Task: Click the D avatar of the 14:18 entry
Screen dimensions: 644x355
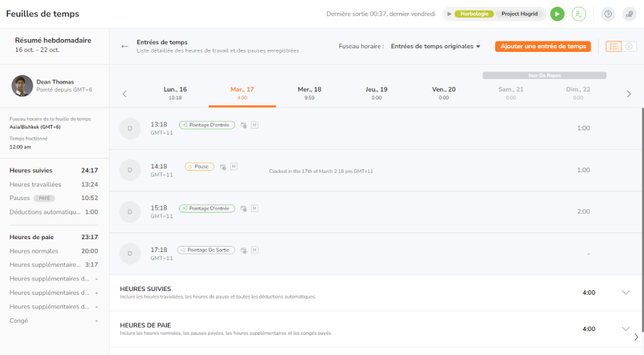Action: tap(130, 170)
